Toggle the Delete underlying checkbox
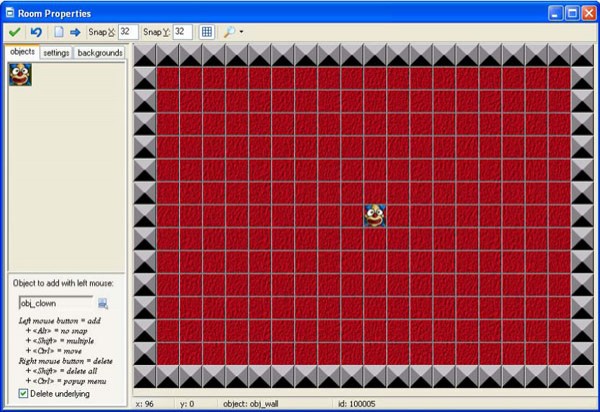The width and height of the screenshot is (600, 412). (23, 393)
